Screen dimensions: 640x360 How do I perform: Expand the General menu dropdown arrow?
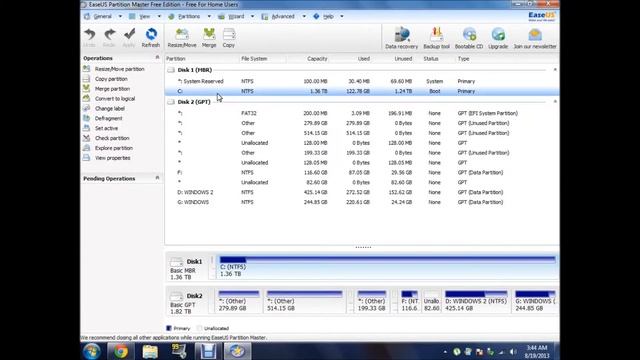120,16
